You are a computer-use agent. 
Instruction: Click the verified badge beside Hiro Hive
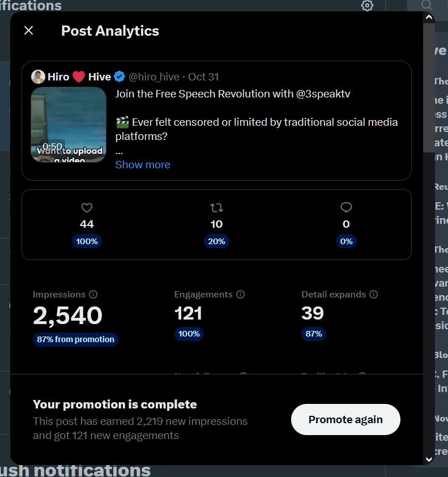pos(120,76)
